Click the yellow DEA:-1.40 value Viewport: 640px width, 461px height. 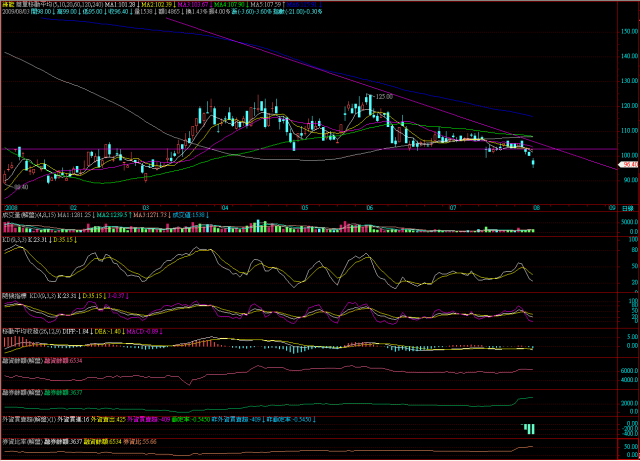[x=108, y=332]
